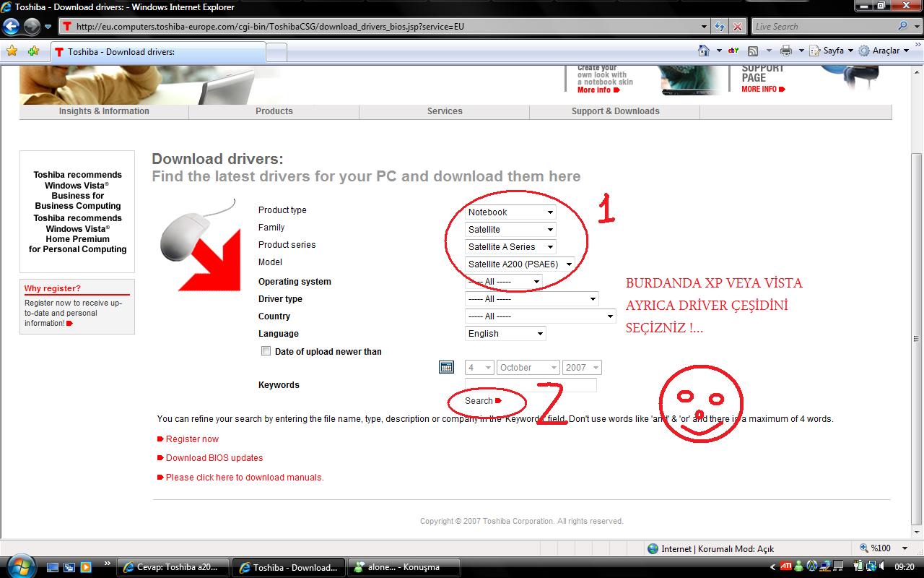Screen dimensions: 924x578
Task: Select the Toshiba - Download drivers tab
Action: (158, 52)
